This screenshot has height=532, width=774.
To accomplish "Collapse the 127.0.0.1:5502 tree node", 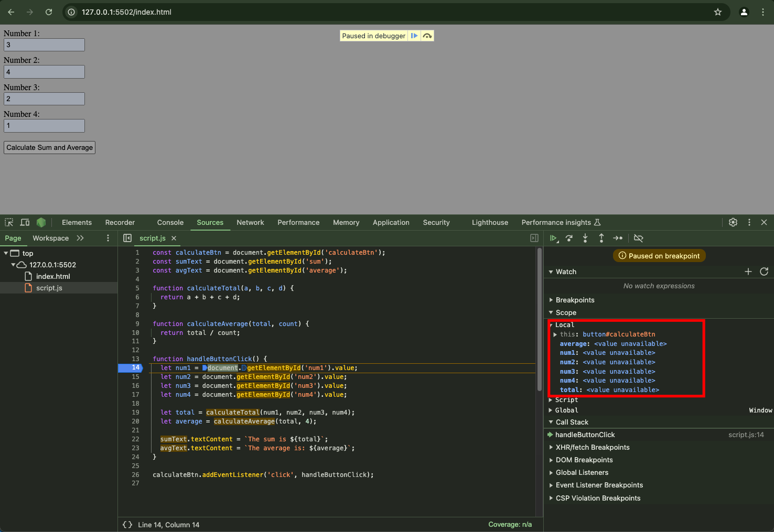I will click(x=13, y=265).
